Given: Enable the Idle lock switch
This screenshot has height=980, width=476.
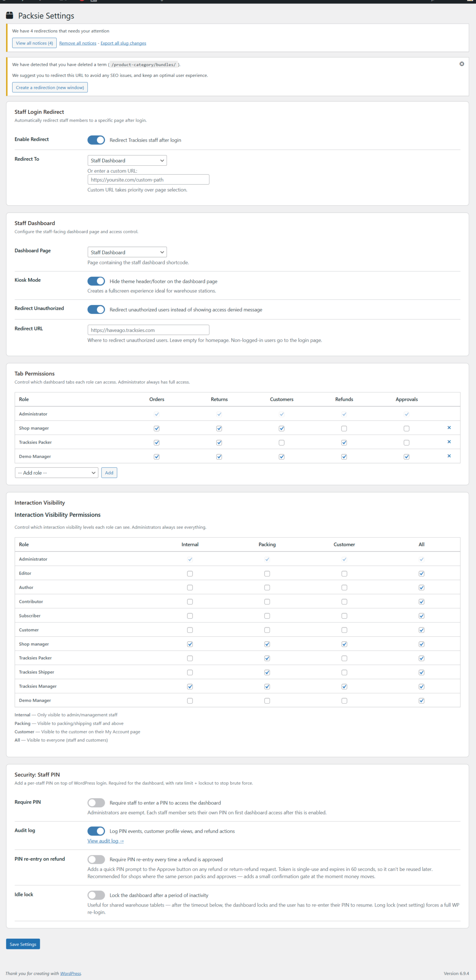Looking at the screenshot, I should (96, 895).
